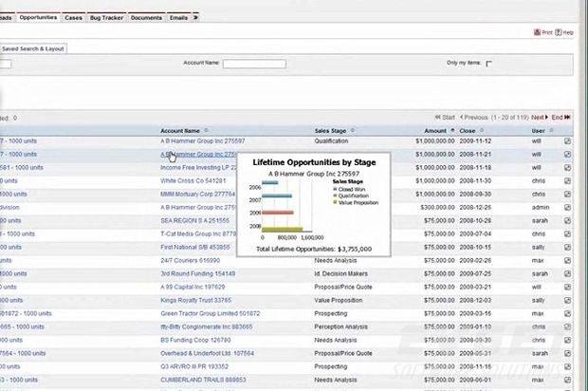This screenshot has width=588, height=391.
Task: Edit the Green Tractor Group Limited row
Action: click(x=567, y=313)
